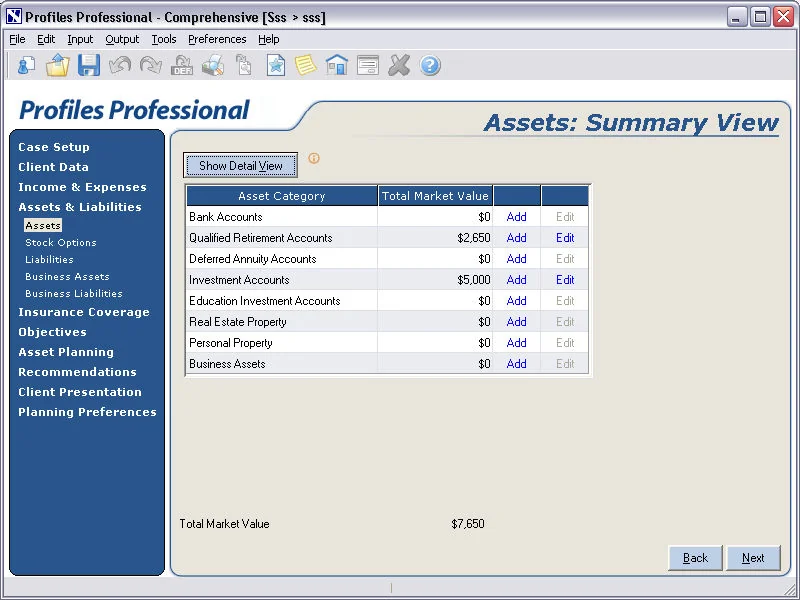The image size is (800, 600).
Task: Click the Undo arrow icon
Action: coord(120,65)
